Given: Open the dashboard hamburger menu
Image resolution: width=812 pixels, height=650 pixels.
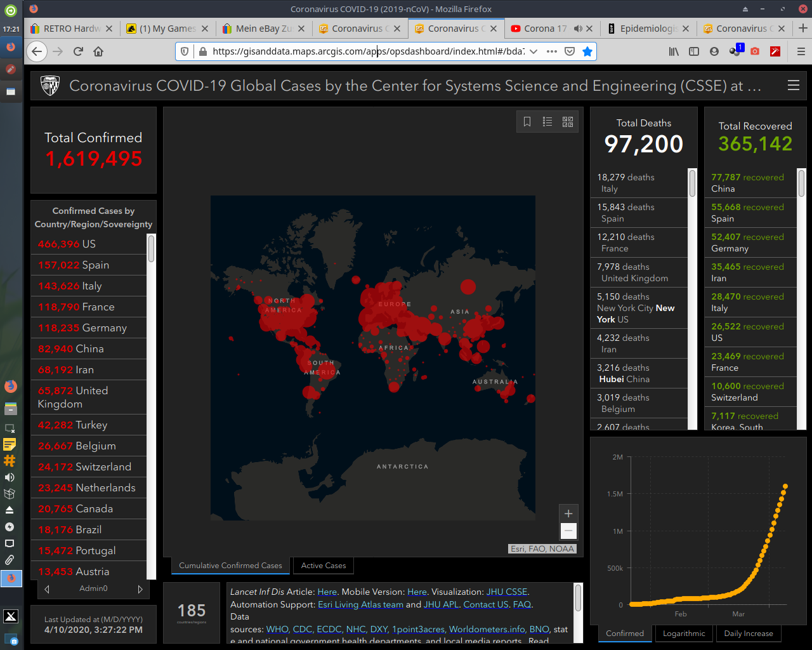Looking at the screenshot, I should [x=793, y=85].
